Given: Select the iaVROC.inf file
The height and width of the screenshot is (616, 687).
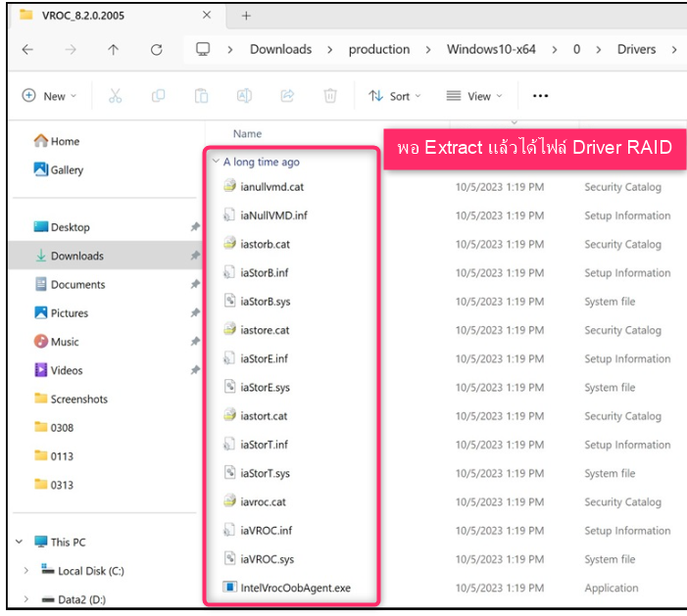Looking at the screenshot, I should [x=258, y=530].
